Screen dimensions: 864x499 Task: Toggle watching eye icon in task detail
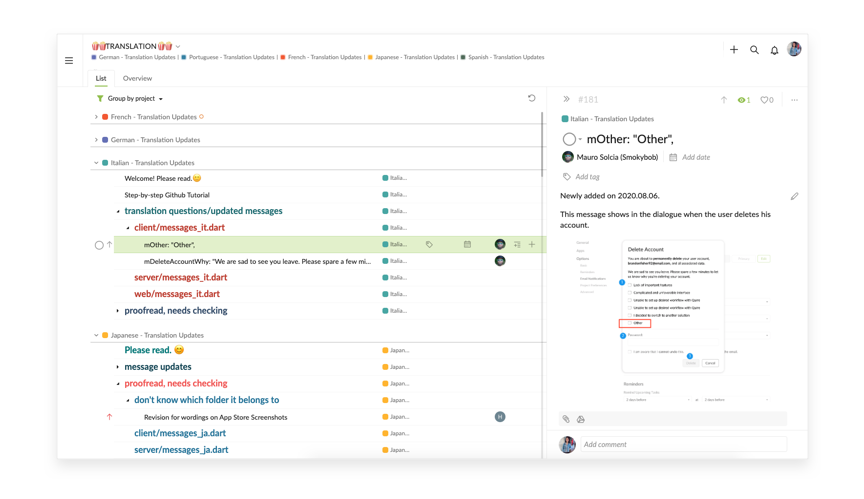(x=744, y=100)
